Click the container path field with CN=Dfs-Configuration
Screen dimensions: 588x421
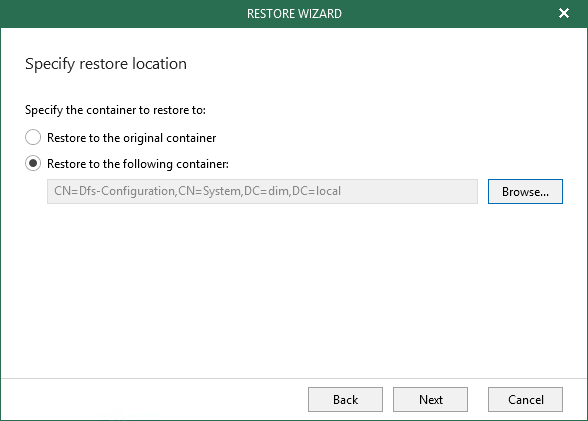pyautogui.click(x=262, y=192)
